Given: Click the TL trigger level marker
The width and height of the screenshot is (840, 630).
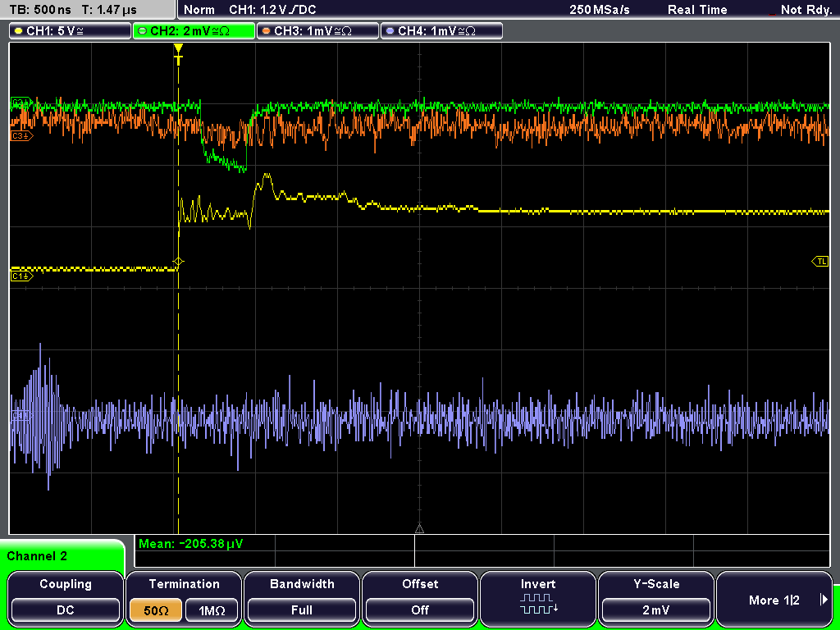Looking at the screenshot, I should tap(820, 262).
